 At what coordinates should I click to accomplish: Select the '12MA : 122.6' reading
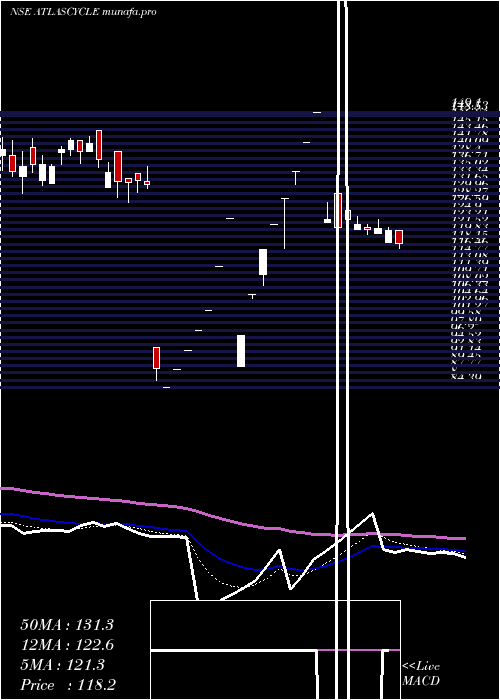point(67,645)
